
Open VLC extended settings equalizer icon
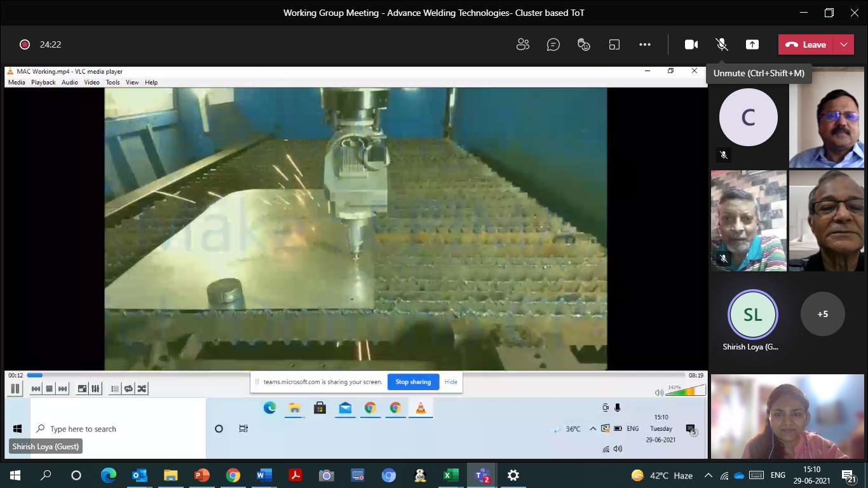coord(95,389)
